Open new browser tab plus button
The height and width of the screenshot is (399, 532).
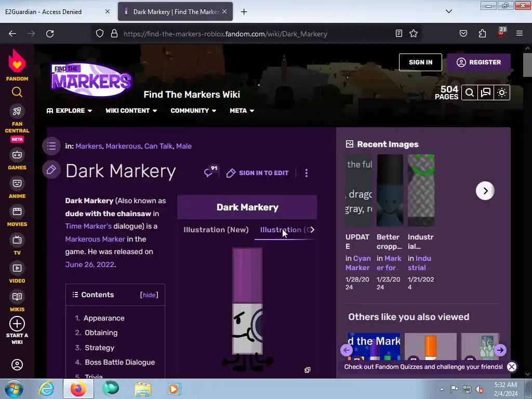(244, 12)
